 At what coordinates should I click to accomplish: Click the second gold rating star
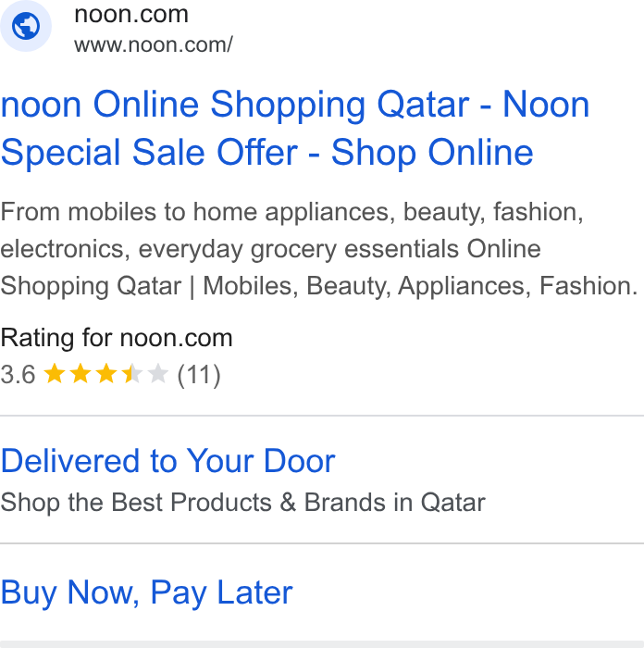80,374
